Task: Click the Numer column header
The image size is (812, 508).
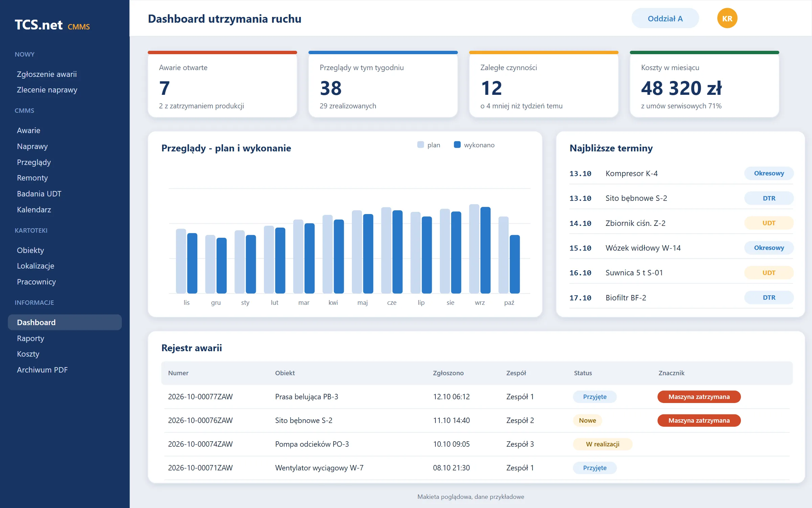Action: [178, 373]
